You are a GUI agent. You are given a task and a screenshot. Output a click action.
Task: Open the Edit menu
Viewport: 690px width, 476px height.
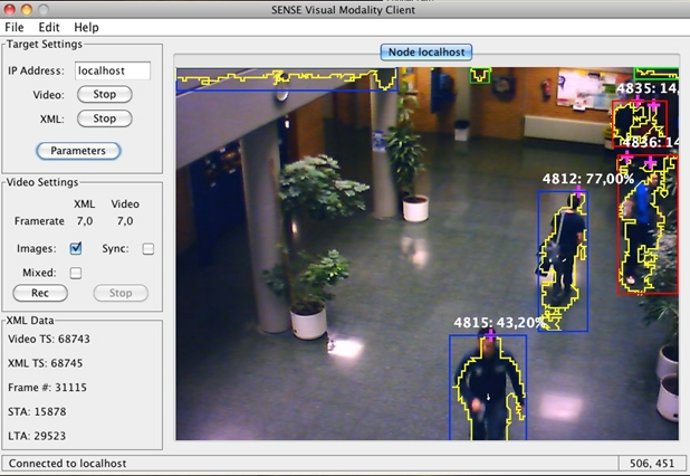49,27
